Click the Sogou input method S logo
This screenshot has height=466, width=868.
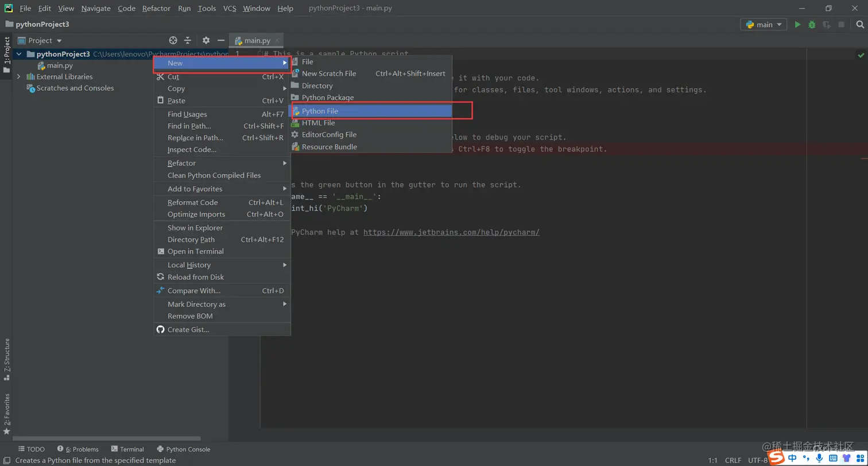coord(777,457)
